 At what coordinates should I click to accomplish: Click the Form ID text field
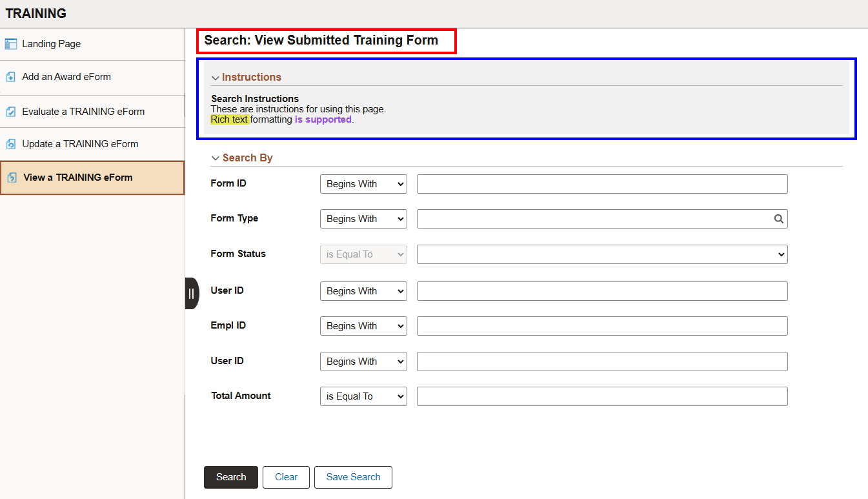602,184
